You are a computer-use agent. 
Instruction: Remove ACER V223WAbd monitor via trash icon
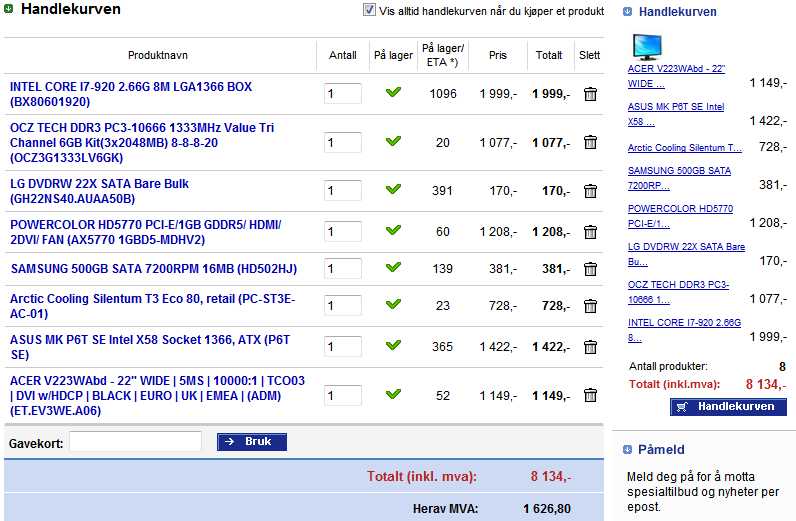pyautogui.click(x=590, y=395)
